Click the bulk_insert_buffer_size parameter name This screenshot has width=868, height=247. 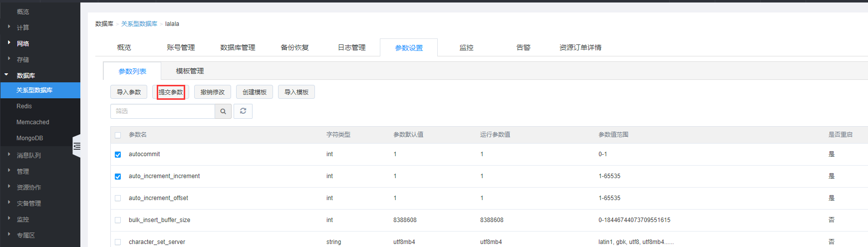(159, 220)
